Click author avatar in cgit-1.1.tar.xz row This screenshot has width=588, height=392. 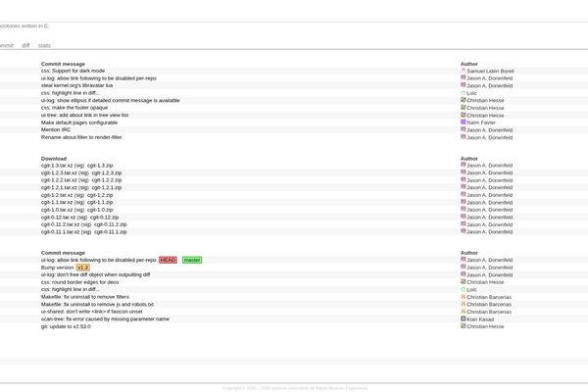click(x=464, y=202)
